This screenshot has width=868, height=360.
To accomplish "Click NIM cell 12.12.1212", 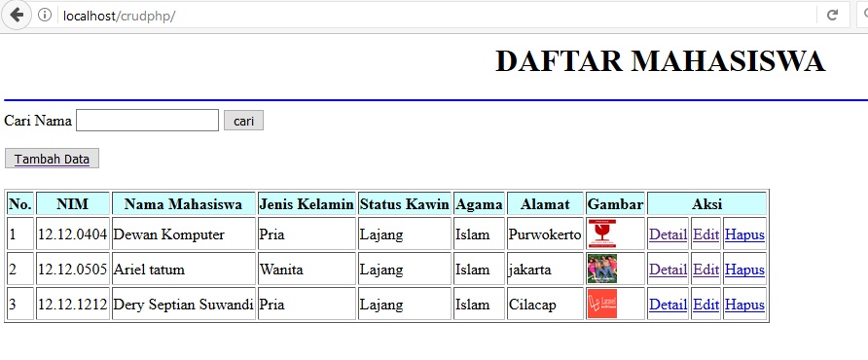I will coord(73,305).
